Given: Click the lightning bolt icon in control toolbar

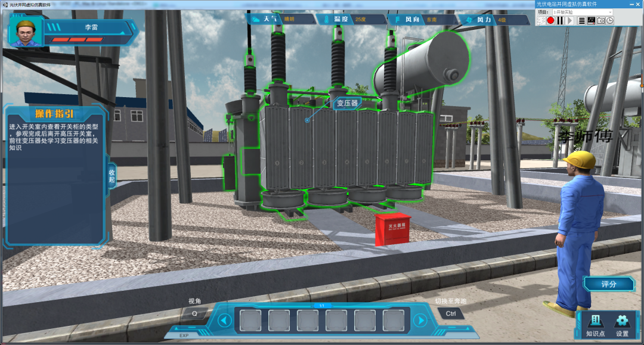Looking at the screenshot, I should click(x=541, y=20).
